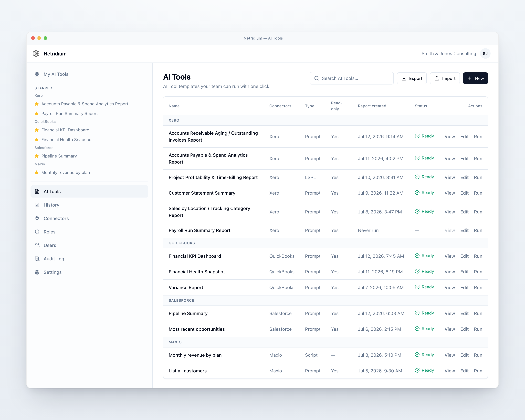Edit Project Profitability & Time-Billing Report

(464, 178)
